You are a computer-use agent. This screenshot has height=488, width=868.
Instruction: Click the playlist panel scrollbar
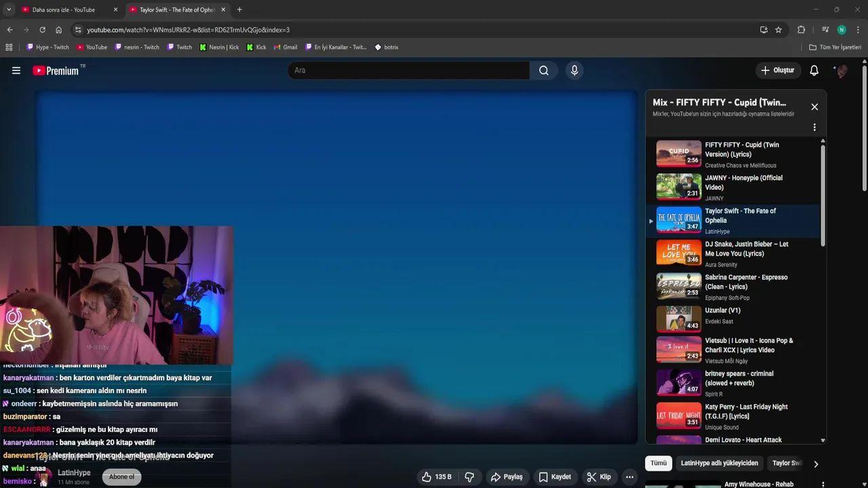point(823,197)
